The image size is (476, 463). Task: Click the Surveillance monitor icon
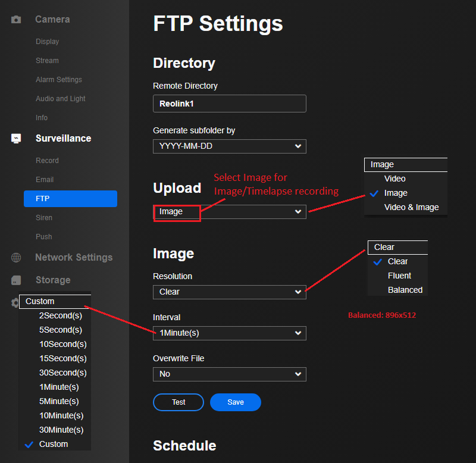pyautogui.click(x=16, y=139)
